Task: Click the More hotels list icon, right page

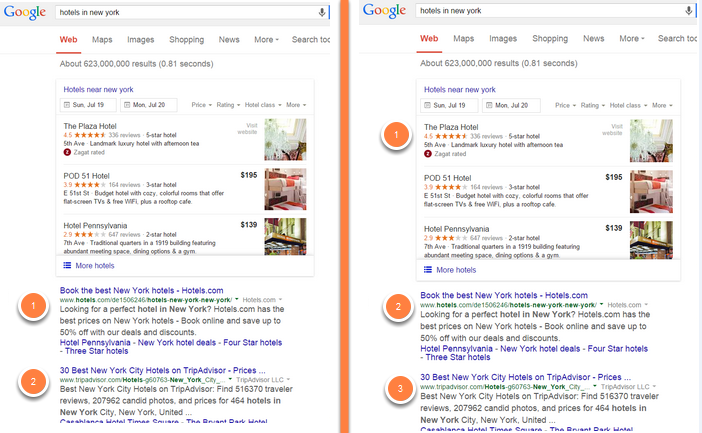Action: (428, 270)
